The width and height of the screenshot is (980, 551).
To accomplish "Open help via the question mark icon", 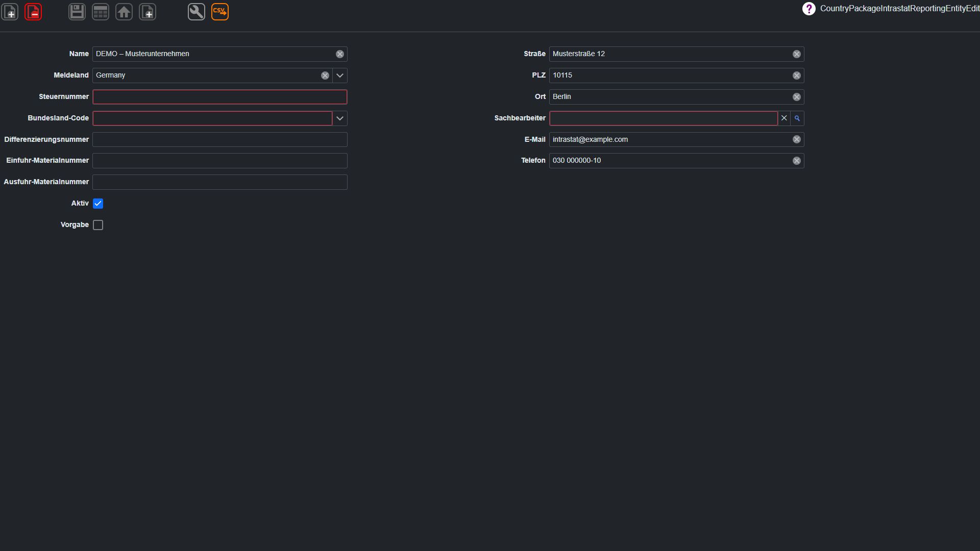I will coord(809,9).
